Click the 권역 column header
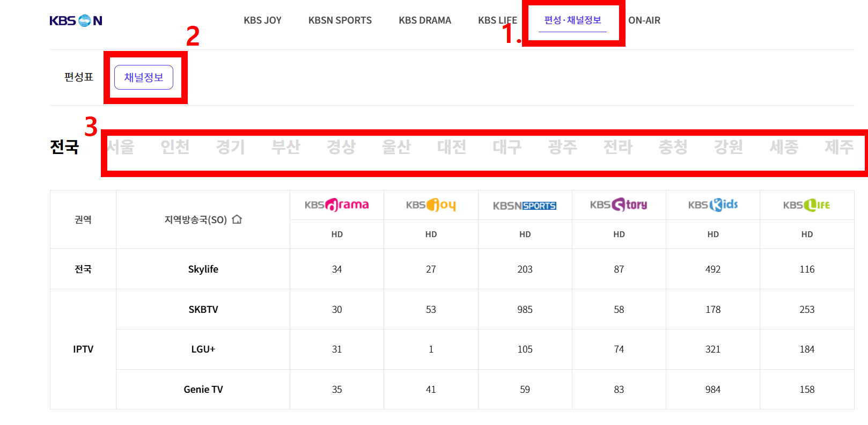 click(x=83, y=219)
